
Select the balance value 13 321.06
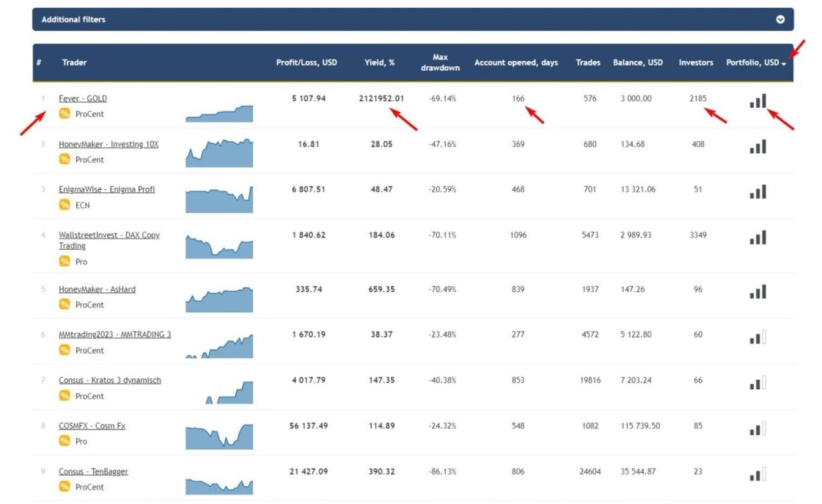pos(637,189)
